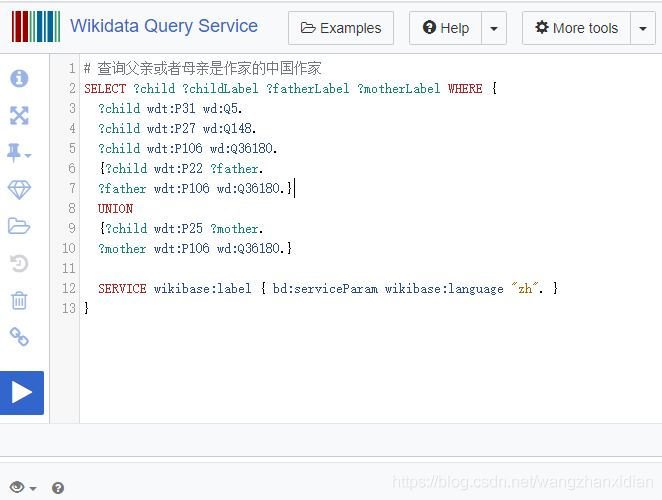This screenshot has height=500, width=662.
Task: Open the Wikidata Query Service title link
Action: click(164, 27)
